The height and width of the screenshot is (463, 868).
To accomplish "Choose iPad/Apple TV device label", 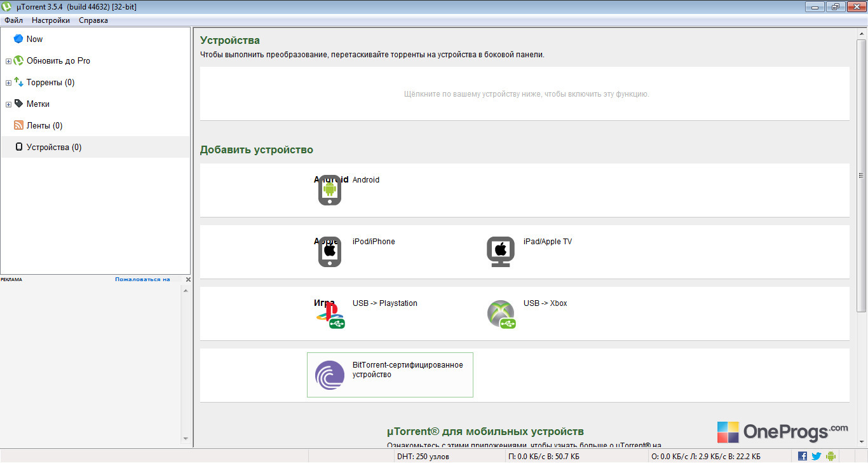I will 548,242.
